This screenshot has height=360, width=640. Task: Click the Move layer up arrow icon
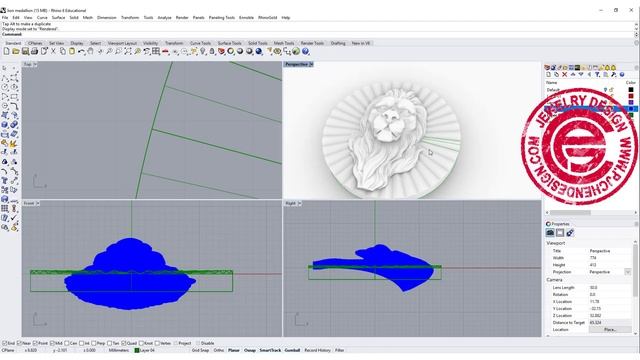[x=573, y=75]
